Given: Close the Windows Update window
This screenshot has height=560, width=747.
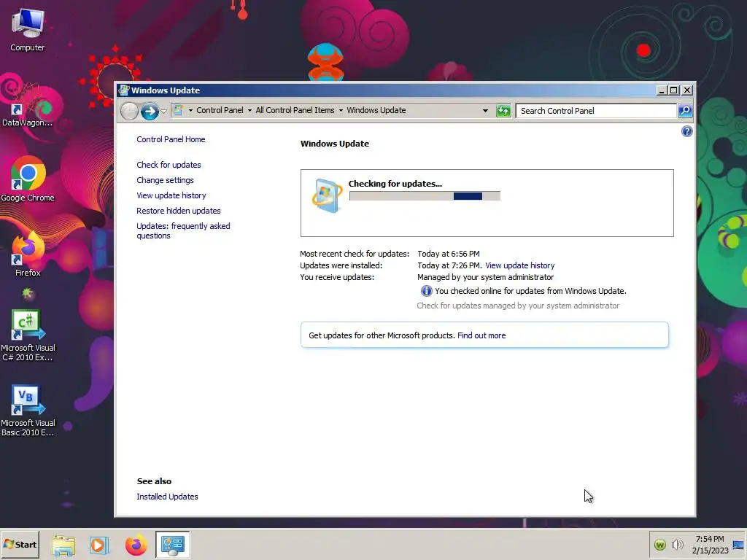Looking at the screenshot, I should [x=687, y=90].
